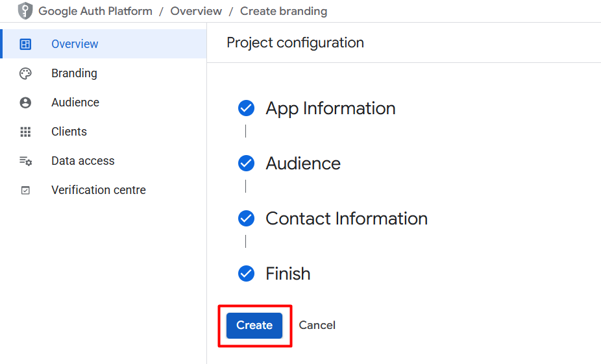
Task: Click the Clients grid icon
Action: 25,132
